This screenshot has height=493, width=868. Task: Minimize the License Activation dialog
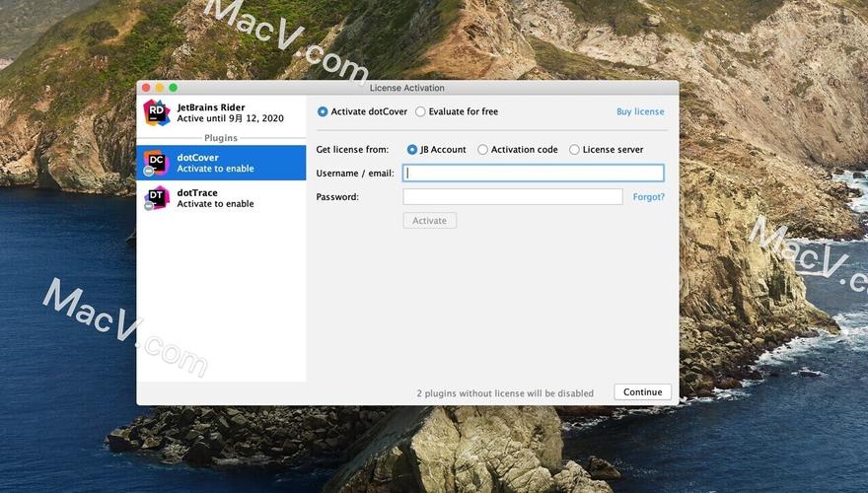point(160,88)
